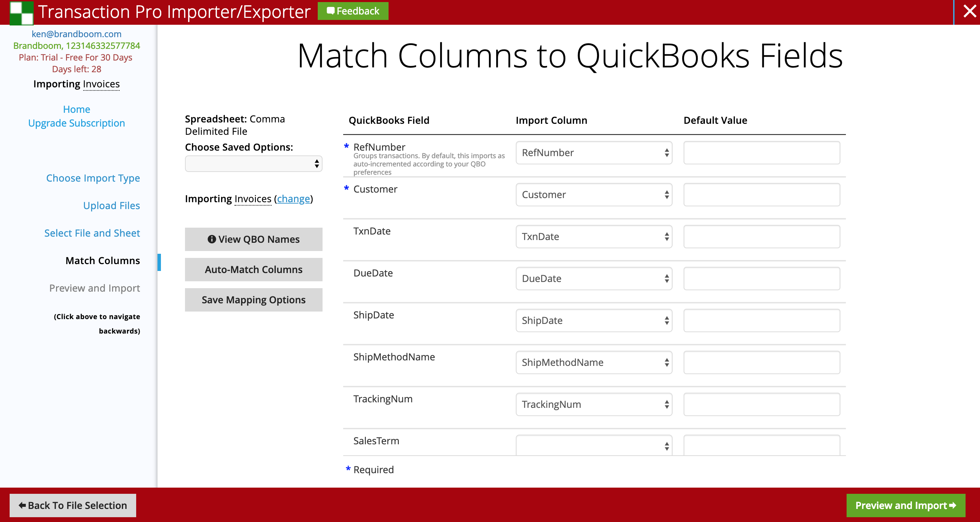This screenshot has height=522, width=980.
Task: Click the DueDate default value field
Action: tap(762, 279)
